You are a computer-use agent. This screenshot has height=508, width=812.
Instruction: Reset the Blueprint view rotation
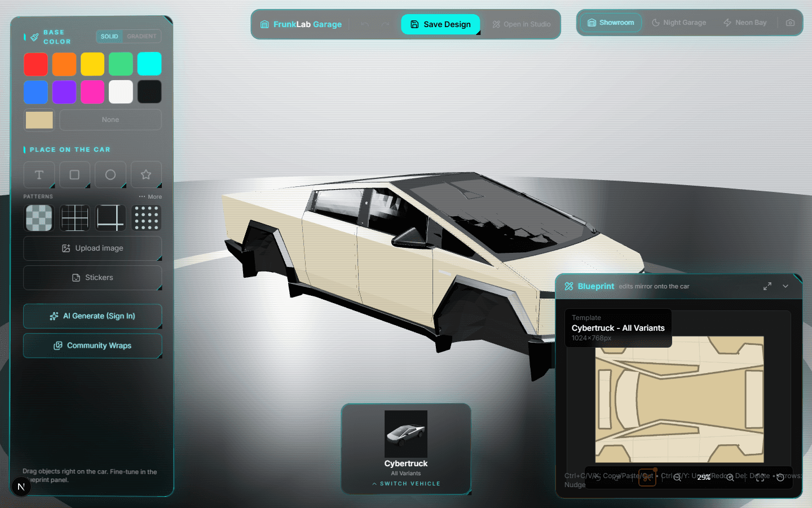coord(780,478)
